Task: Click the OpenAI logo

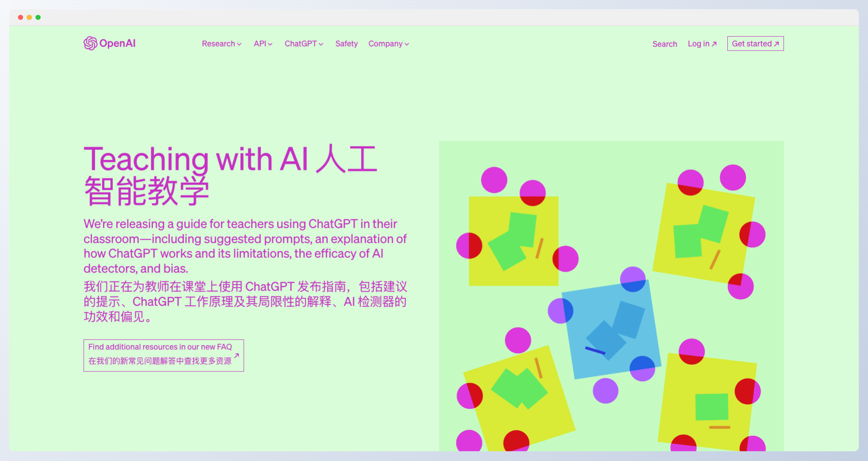Action: [109, 43]
